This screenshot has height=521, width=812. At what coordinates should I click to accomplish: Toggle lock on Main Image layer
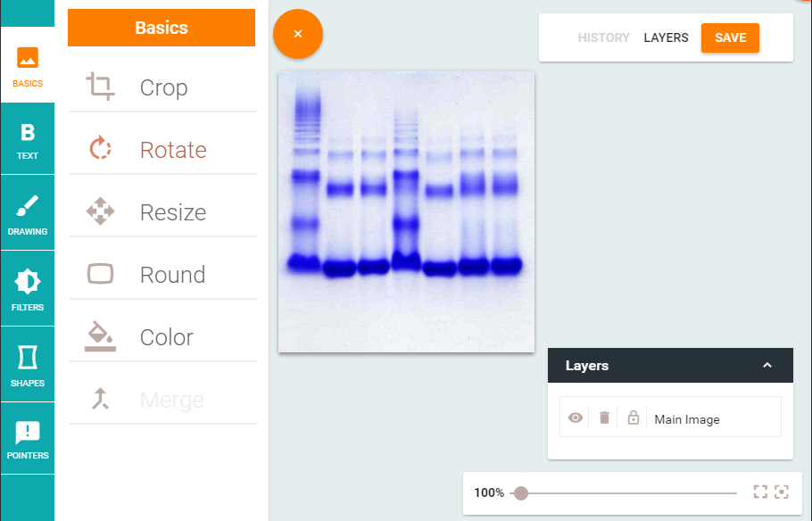(x=634, y=418)
